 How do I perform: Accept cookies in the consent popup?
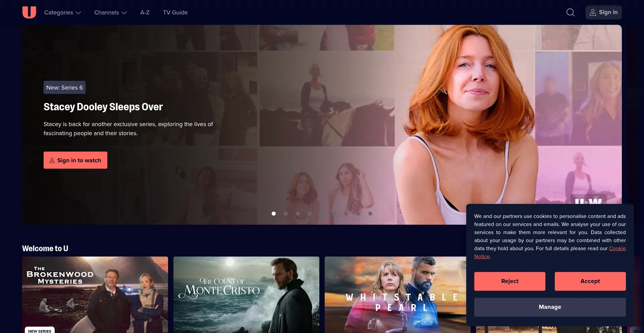pyautogui.click(x=590, y=281)
